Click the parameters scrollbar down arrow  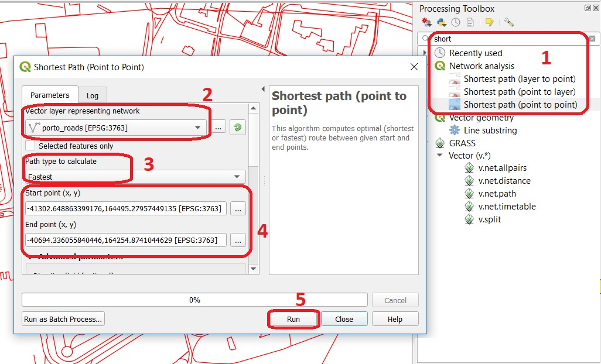[x=254, y=269]
